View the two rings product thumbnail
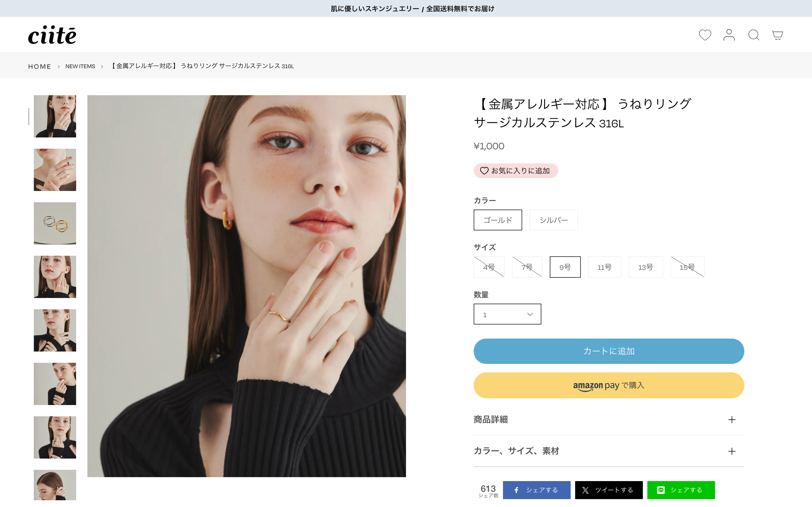The width and height of the screenshot is (812, 507). 55,223
